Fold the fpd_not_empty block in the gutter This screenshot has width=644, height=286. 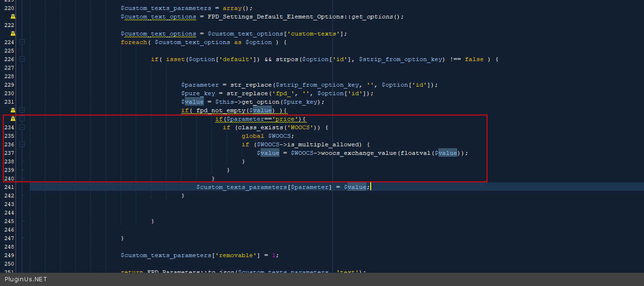pyautogui.click(x=22, y=110)
